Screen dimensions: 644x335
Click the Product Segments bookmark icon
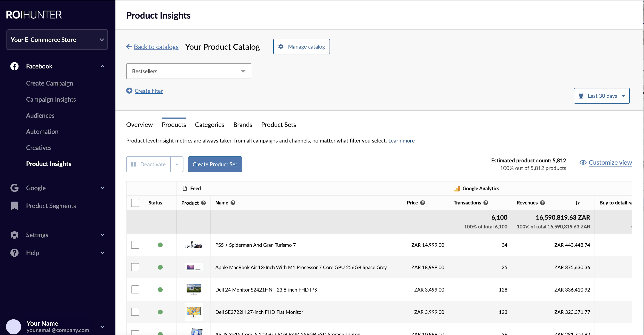(x=14, y=206)
